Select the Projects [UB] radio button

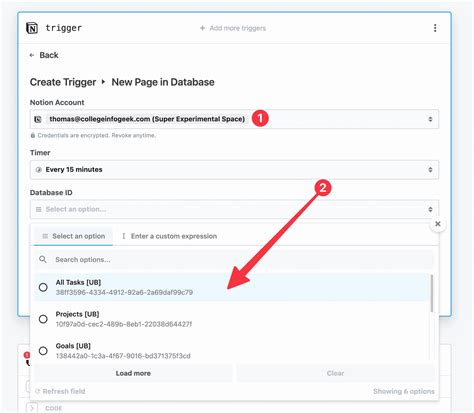point(43,319)
